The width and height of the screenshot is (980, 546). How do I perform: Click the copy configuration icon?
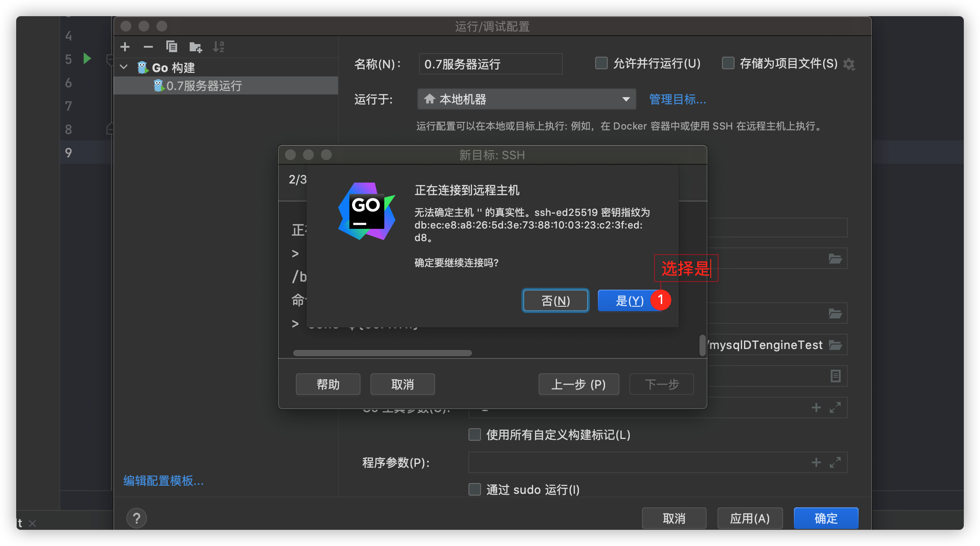[172, 47]
